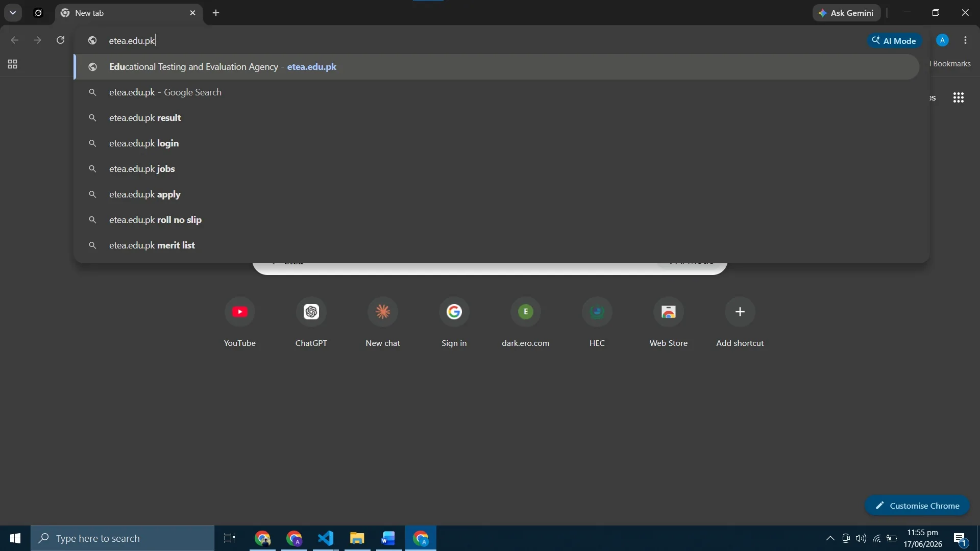Open the tab groups grid icon

(x=13, y=64)
